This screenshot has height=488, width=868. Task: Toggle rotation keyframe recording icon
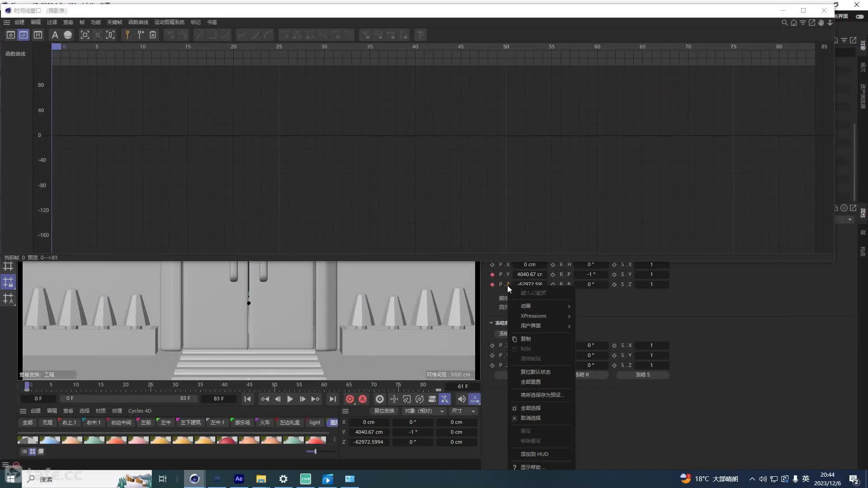click(x=420, y=399)
